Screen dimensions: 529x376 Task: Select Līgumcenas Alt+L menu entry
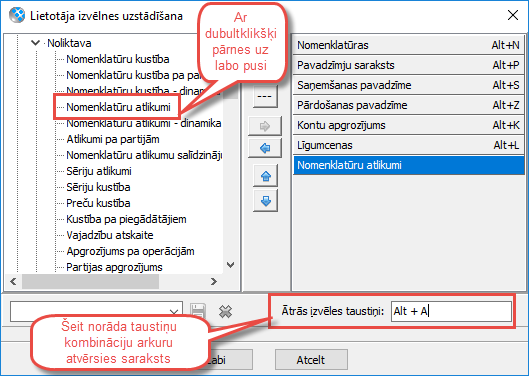408,145
